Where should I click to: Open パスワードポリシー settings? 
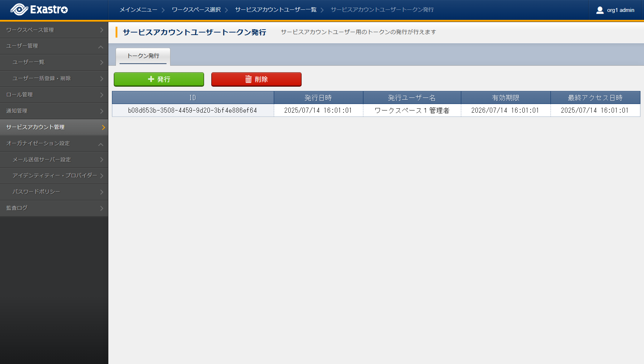click(x=36, y=192)
